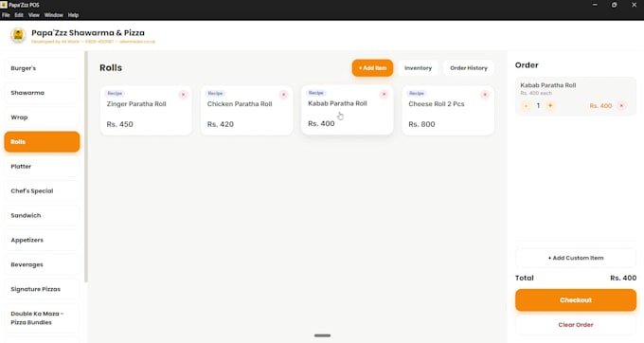This screenshot has width=644, height=343.
Task: Click the Recipe tag on Zinger Paratha Roll
Action: 115,94
